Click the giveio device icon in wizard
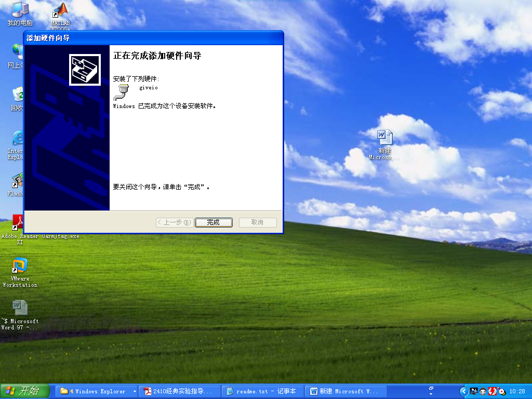The image size is (532, 399). (x=122, y=92)
